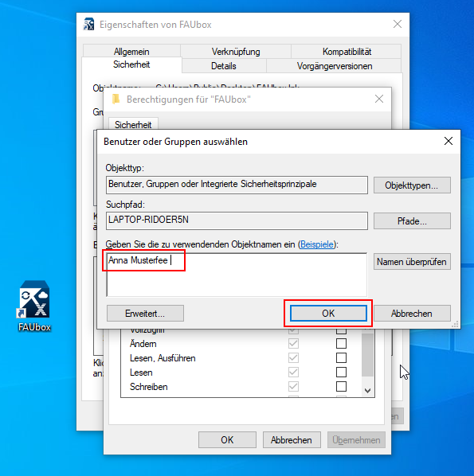
Task: Click the permissions list scroll-down arrow
Action: coord(368,391)
